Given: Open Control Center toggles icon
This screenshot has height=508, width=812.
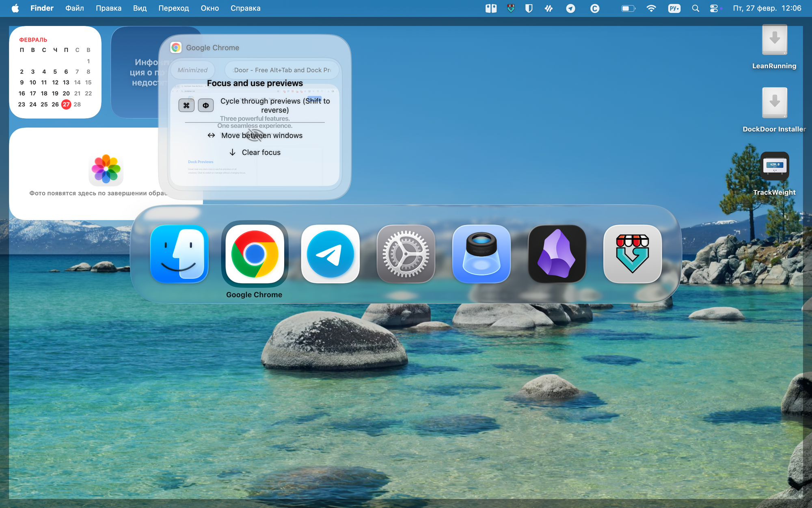Looking at the screenshot, I should [714, 9].
